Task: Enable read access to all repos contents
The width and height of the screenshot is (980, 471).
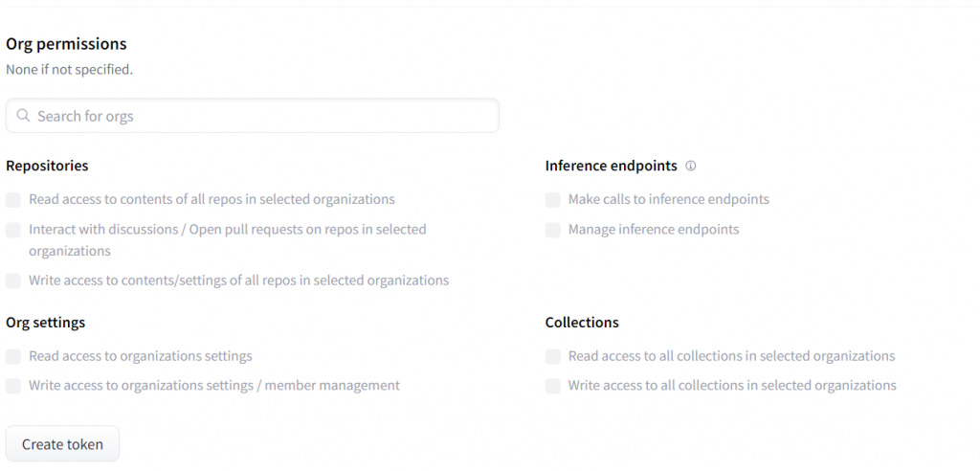Action: coord(13,200)
